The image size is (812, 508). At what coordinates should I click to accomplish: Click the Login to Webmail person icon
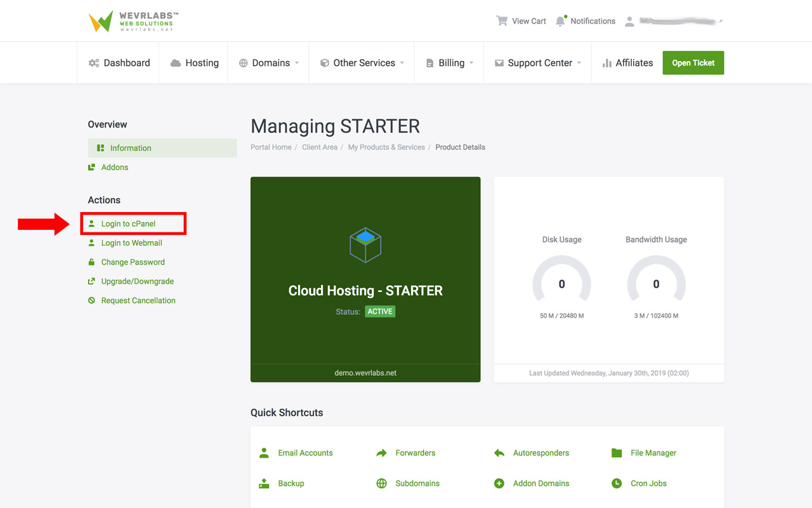tap(91, 243)
